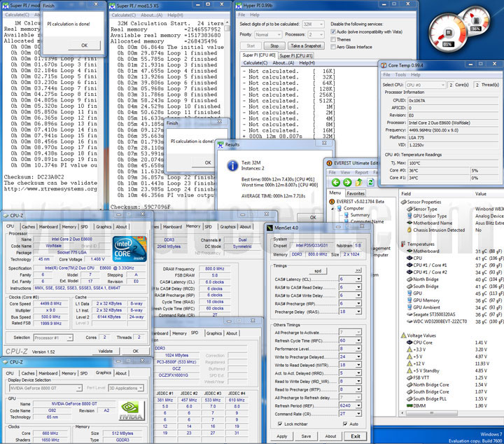The height and width of the screenshot is (444, 504).
Task: Click the Apply button in MemSet
Action: tap(282, 436)
